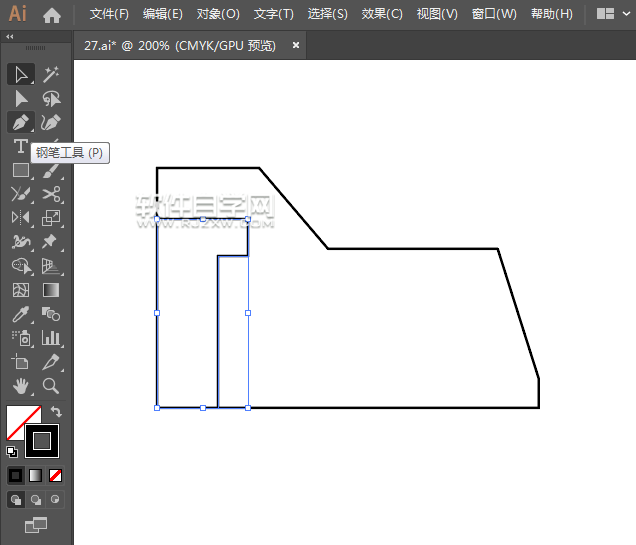
Task: Pick the Magic Wand tool
Action: pos(51,74)
